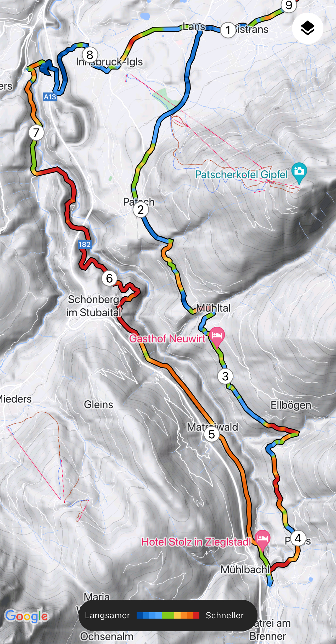336x644 pixels.
Task: Select kilometer marker 5 at Matreiwald
Action: [x=212, y=434]
